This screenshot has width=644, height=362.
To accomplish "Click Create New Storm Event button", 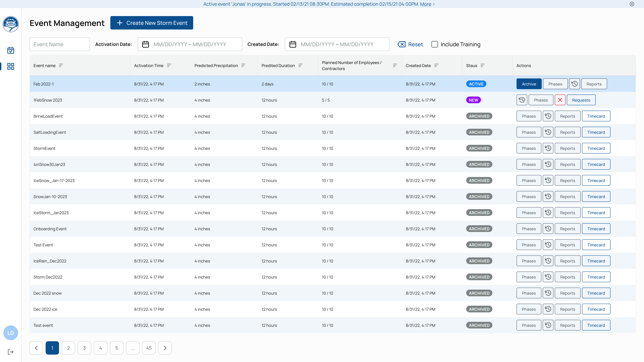I will 151,23.
